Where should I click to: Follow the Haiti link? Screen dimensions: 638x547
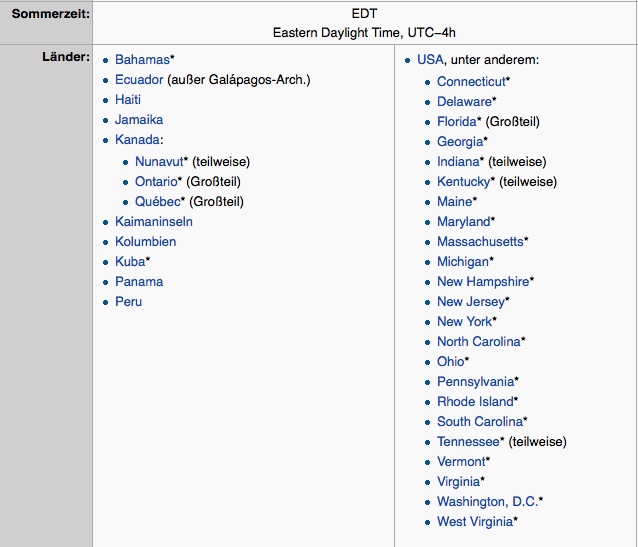(128, 100)
